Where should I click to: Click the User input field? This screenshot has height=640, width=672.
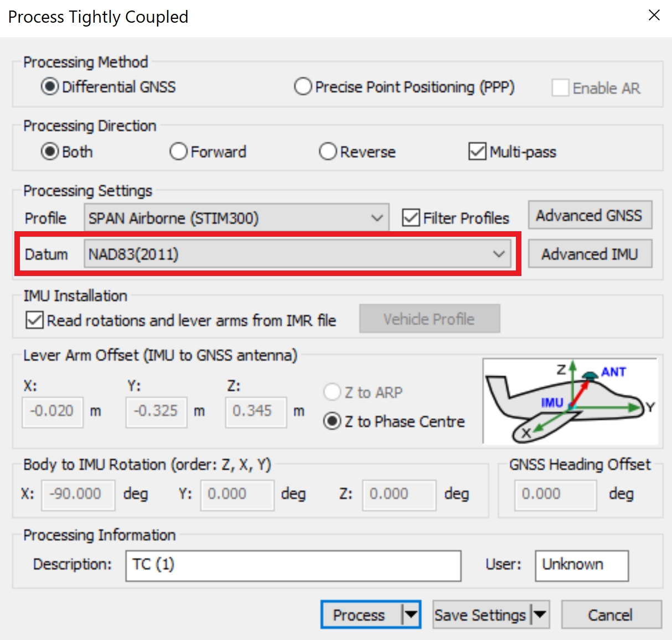(581, 565)
